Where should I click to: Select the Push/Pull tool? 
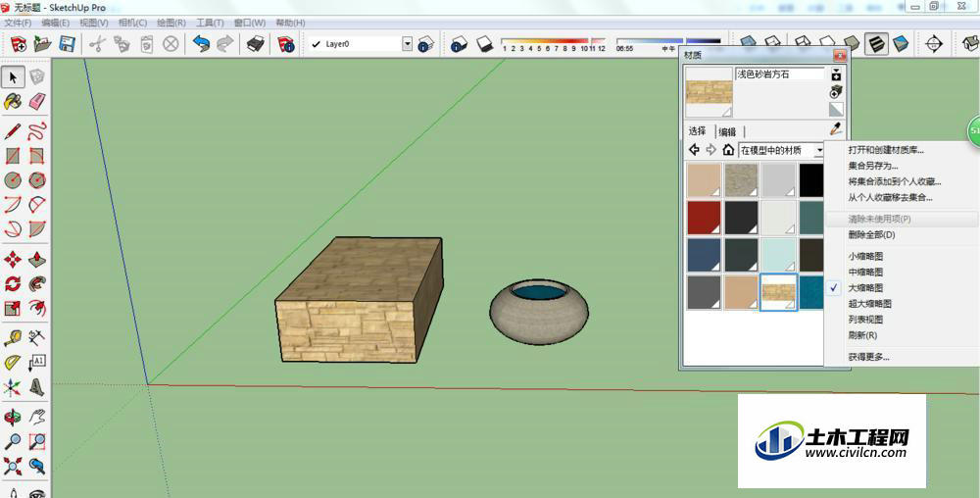point(37,260)
